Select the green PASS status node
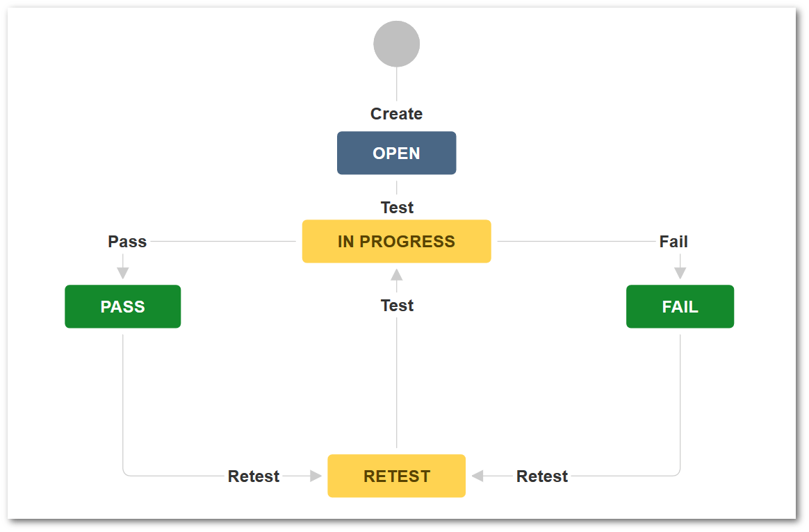809x532 pixels. point(122,306)
